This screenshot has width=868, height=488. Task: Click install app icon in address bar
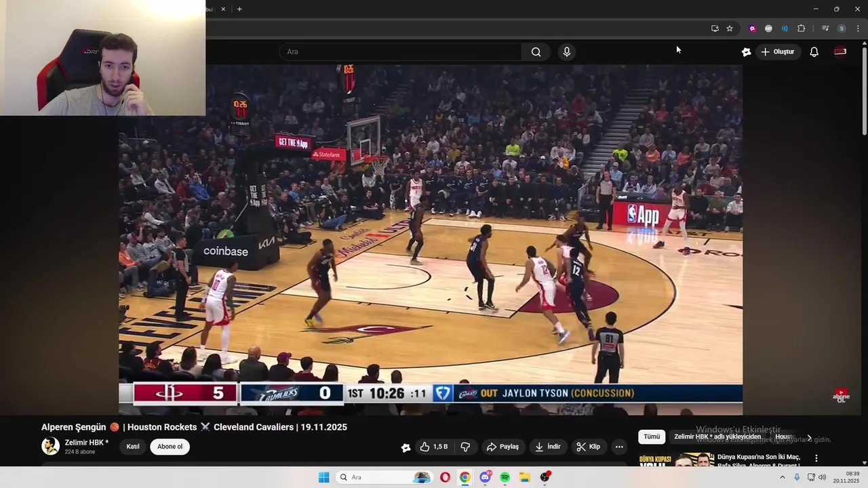pyautogui.click(x=715, y=28)
